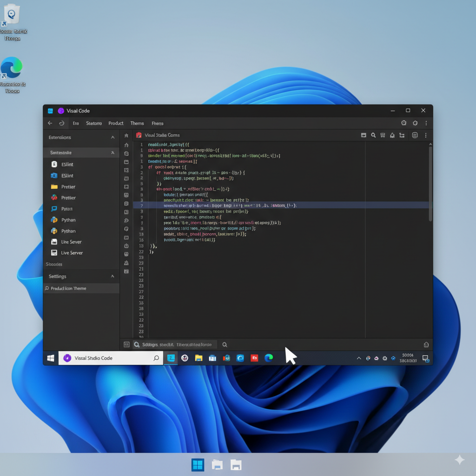Open File Explorer folder on the inner taskbar
The width and height of the screenshot is (476, 476).
[198, 358]
